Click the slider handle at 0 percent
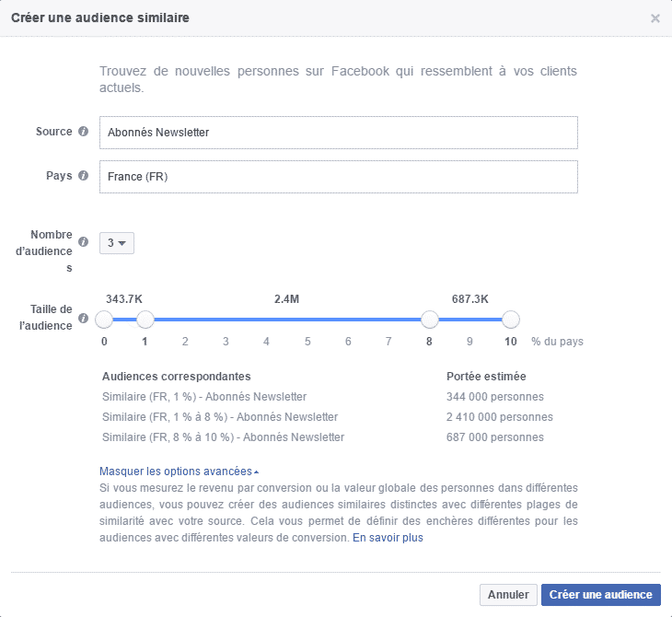The image size is (672, 617). click(104, 320)
